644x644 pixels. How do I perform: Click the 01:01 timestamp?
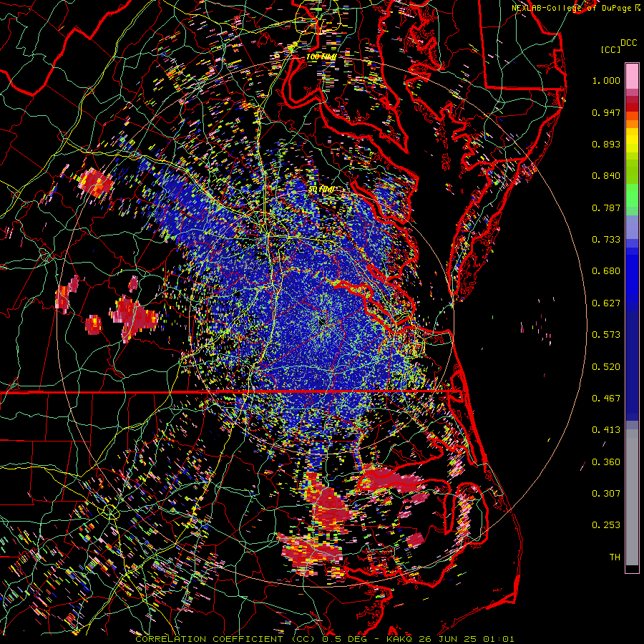coord(498,639)
